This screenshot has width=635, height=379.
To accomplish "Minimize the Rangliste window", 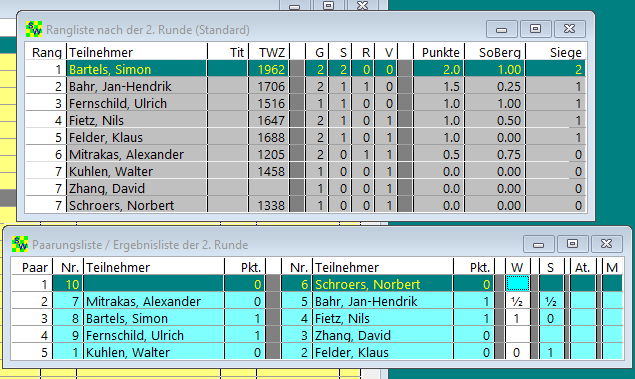I will [502, 29].
